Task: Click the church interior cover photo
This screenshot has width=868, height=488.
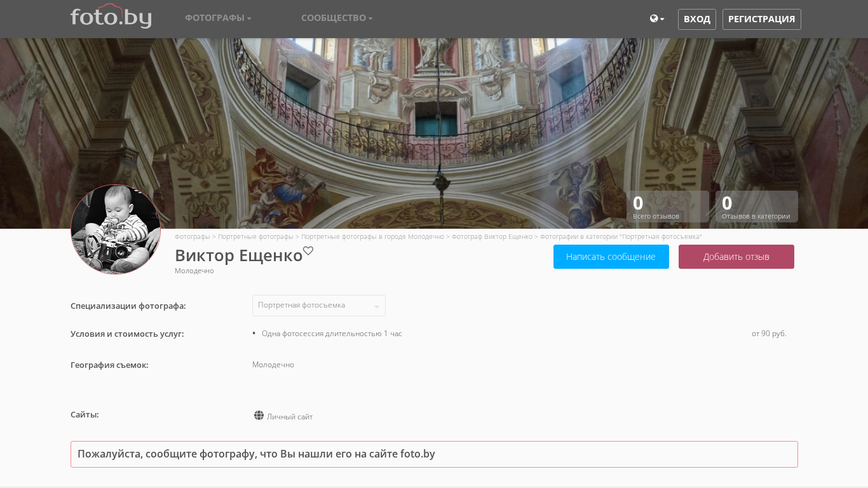Action: [434, 114]
